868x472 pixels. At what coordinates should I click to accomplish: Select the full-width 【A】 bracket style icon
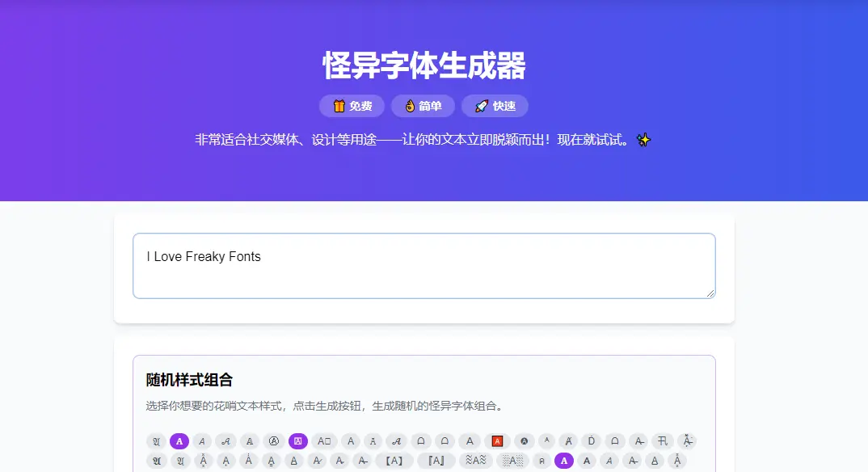pyautogui.click(x=436, y=461)
